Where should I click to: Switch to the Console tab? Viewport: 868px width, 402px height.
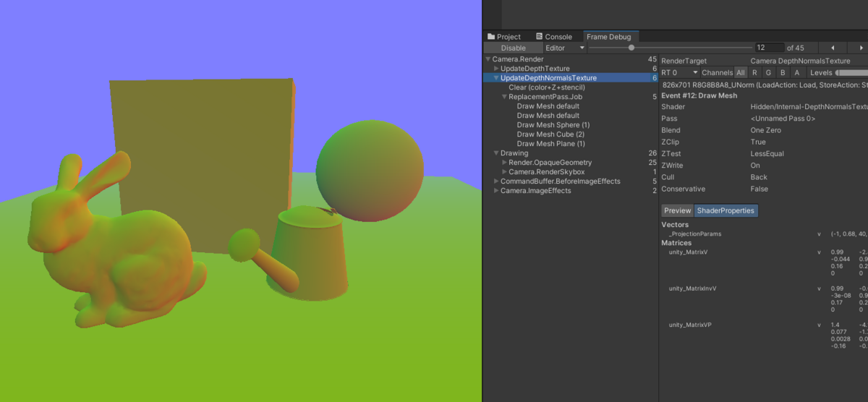[x=553, y=37]
